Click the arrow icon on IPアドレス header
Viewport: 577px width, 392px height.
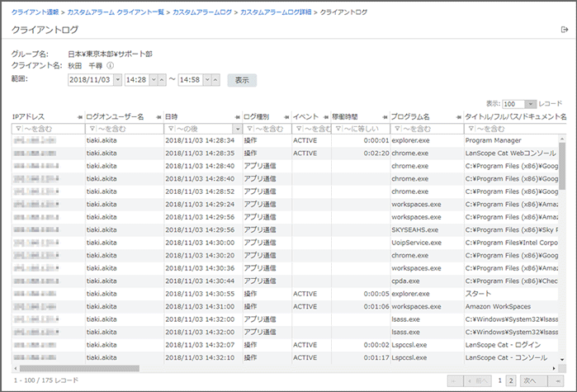coord(79,117)
